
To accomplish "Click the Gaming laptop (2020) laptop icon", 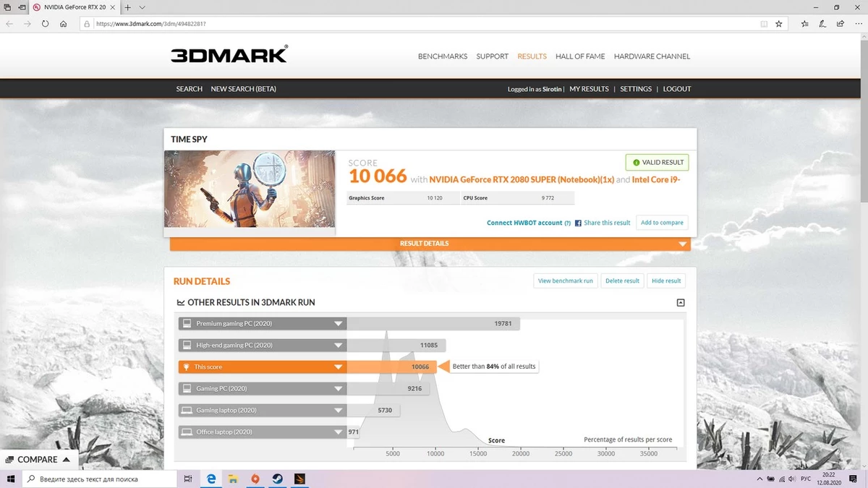I will pos(187,411).
